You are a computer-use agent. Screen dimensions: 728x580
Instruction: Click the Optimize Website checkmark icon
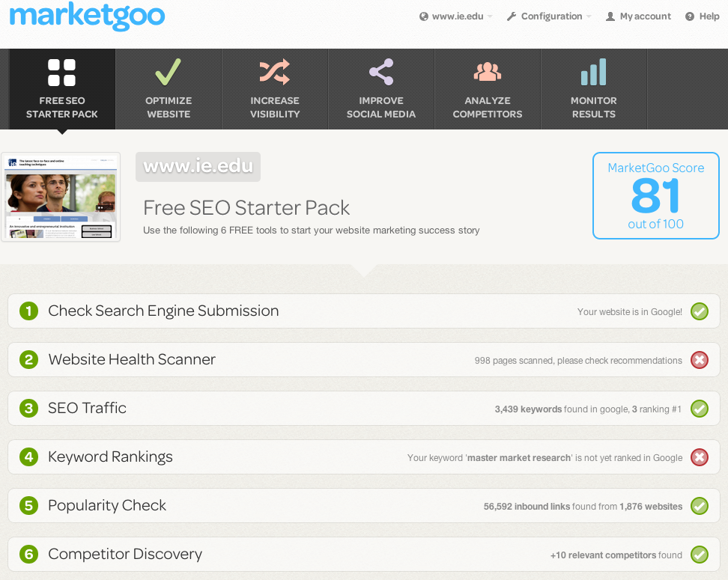point(169,73)
